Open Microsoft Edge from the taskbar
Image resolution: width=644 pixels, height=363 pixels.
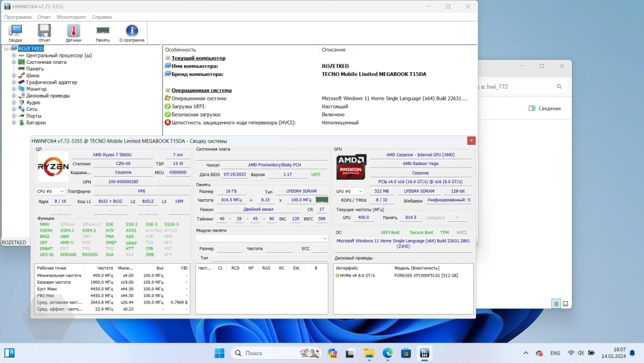click(x=388, y=353)
